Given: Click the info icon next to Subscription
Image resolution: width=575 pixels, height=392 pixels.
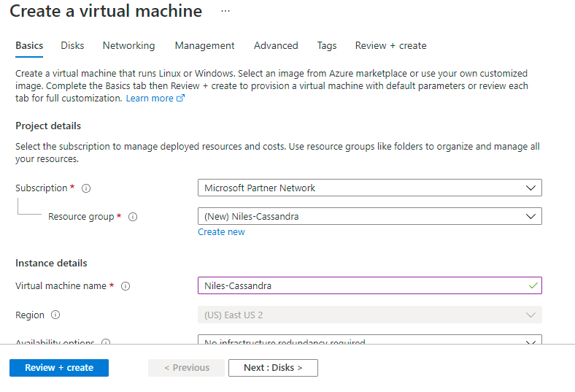Looking at the screenshot, I should (86, 188).
